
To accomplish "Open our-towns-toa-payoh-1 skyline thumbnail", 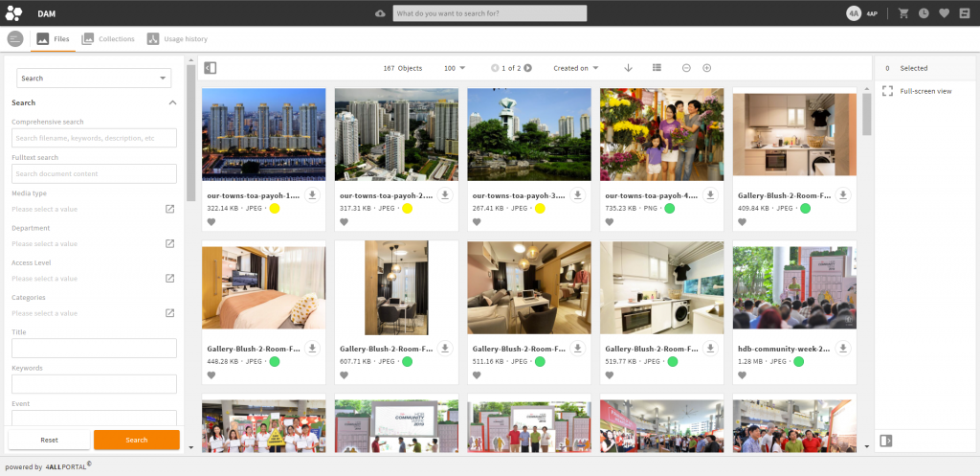I will coord(264,134).
